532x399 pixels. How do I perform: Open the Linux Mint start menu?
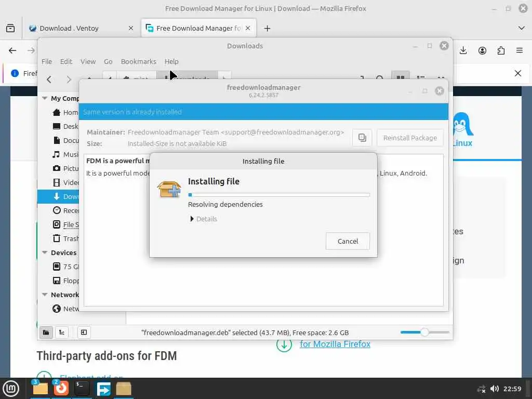pyautogui.click(x=11, y=389)
